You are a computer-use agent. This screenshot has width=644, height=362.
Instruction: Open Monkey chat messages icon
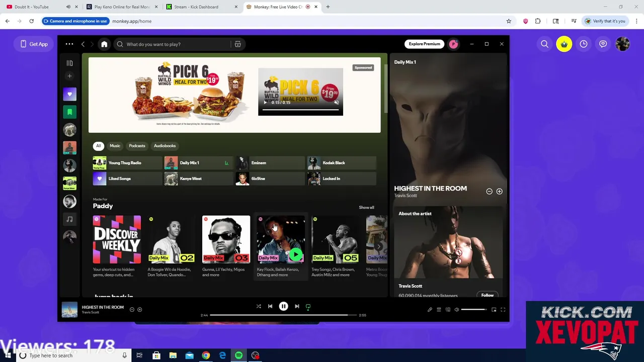603,44
